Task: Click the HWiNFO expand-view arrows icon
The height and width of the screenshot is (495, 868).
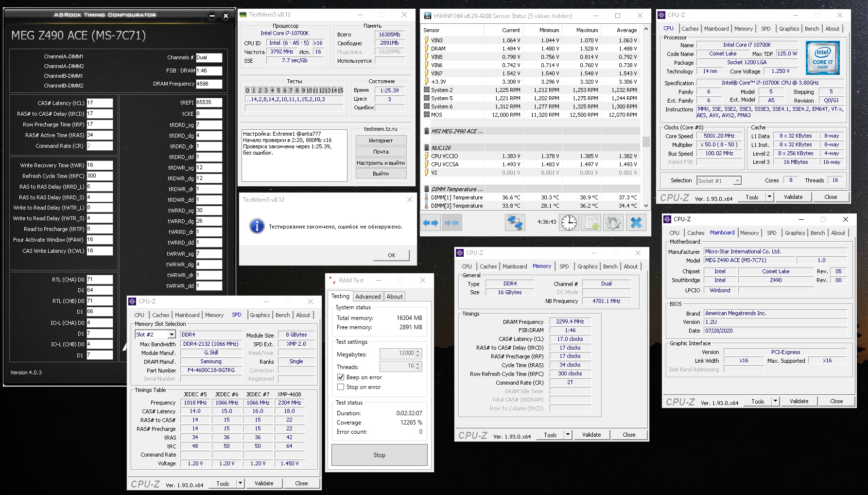Action: (431, 223)
